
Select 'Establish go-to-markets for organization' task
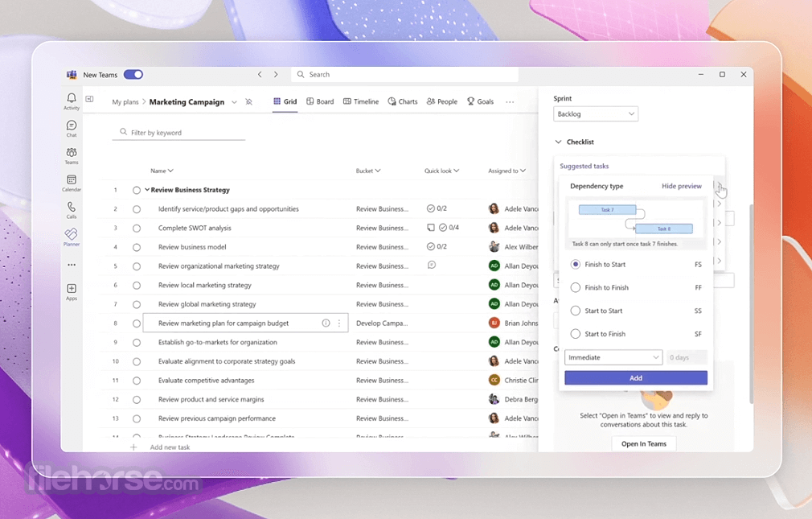click(218, 342)
